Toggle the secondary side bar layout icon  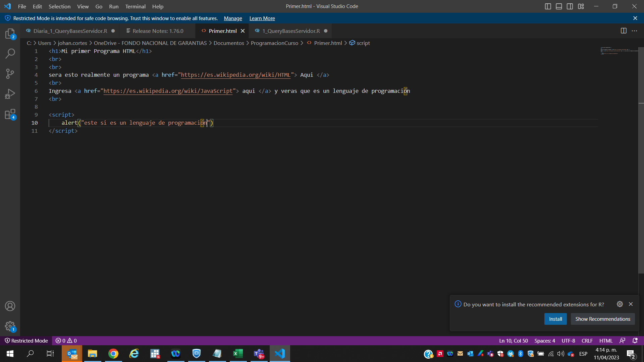570,6
